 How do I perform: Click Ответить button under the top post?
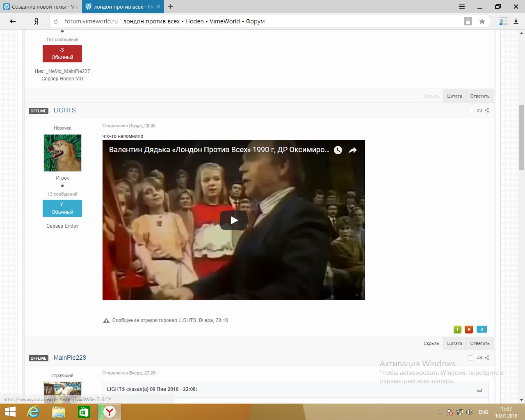[480, 96]
